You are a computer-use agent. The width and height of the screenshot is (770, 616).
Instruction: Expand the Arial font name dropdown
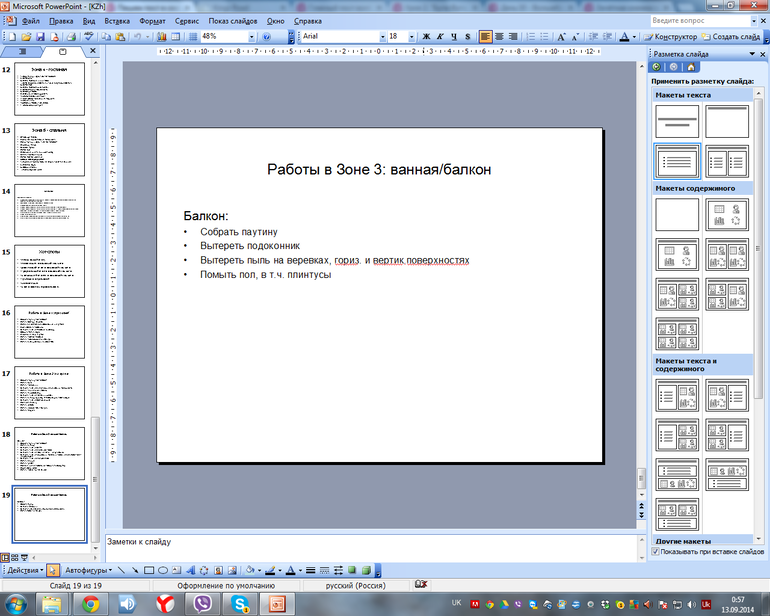(x=381, y=36)
